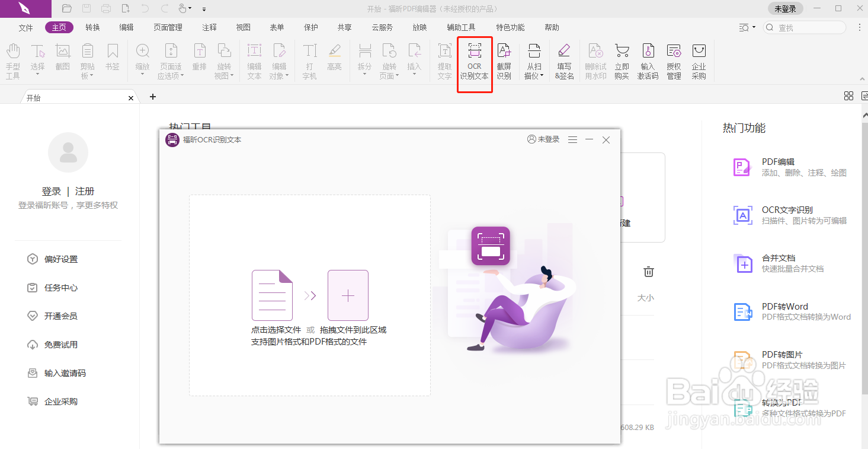Click the 查找 (find) search field
This screenshot has width=868, height=449.
[x=805, y=27]
